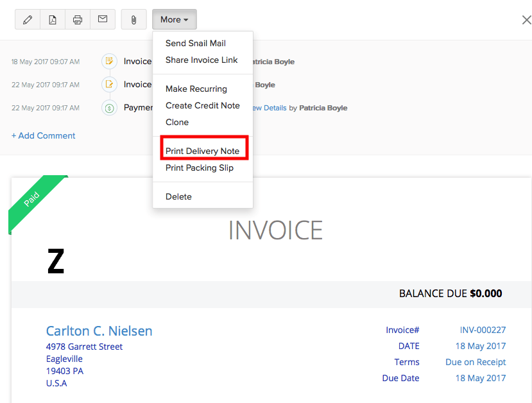Select the Edit pencil icon
Image resolution: width=532 pixels, height=403 pixels.
point(27,19)
